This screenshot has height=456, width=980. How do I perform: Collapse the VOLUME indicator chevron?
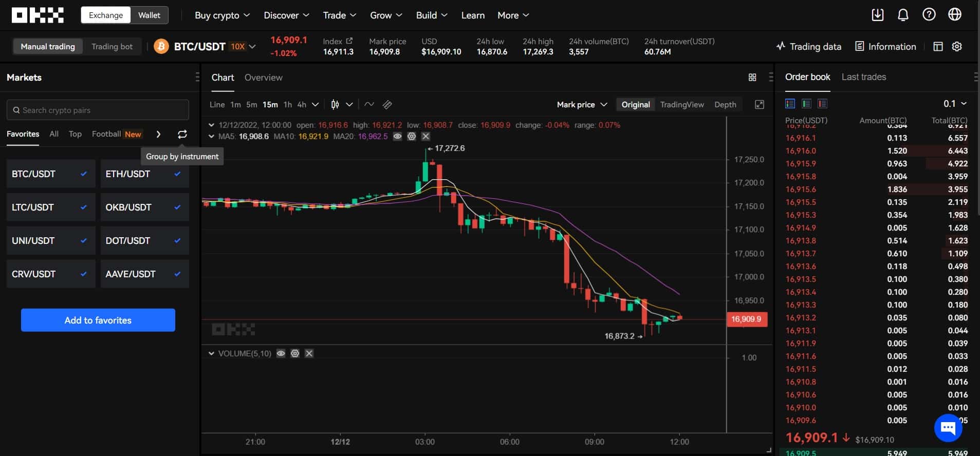coord(211,354)
